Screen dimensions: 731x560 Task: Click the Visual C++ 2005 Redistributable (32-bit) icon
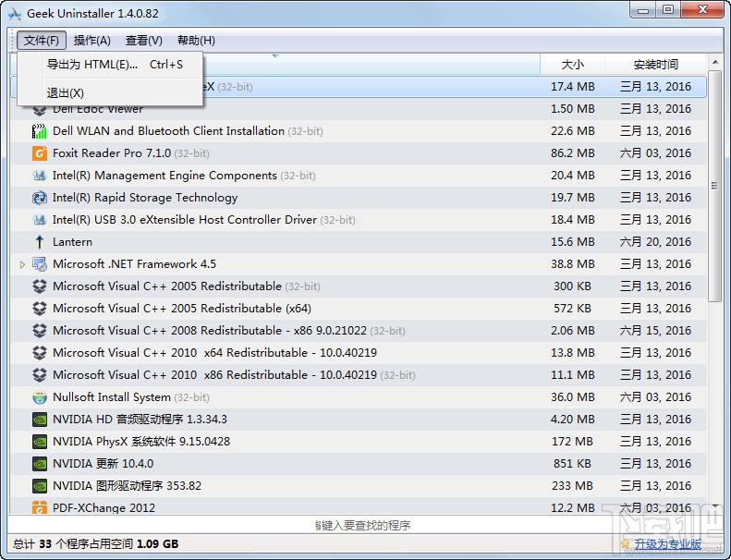pyautogui.click(x=40, y=286)
